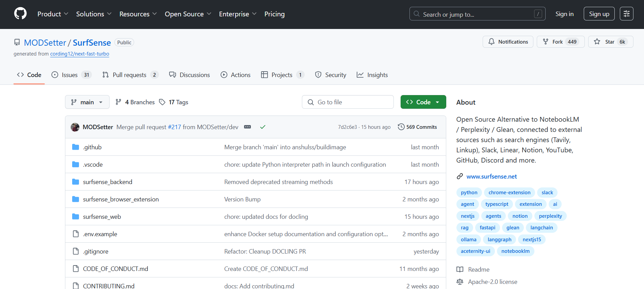Open the 'Refactor: Cleanup DOCLING PR' commit

click(x=265, y=252)
